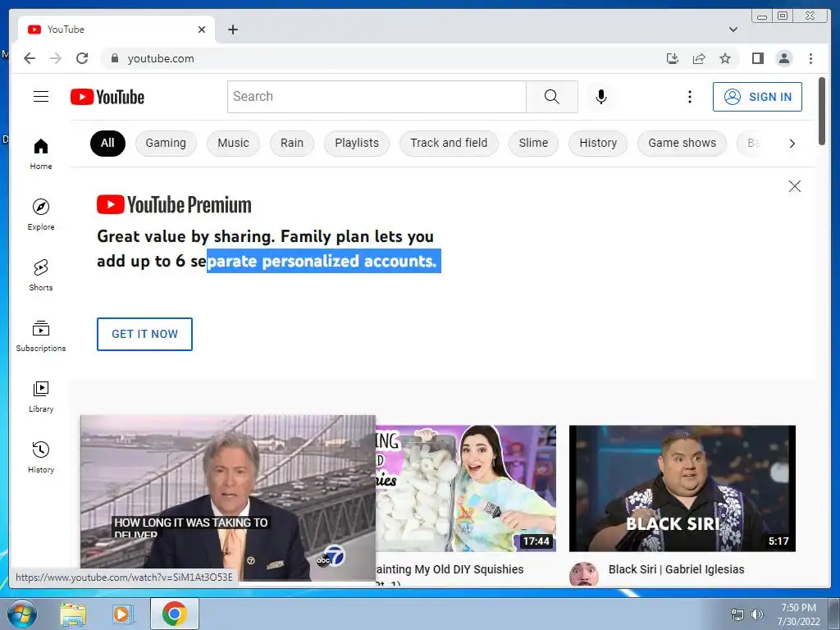
Task: Click the SIGN IN button
Action: pyautogui.click(x=757, y=97)
